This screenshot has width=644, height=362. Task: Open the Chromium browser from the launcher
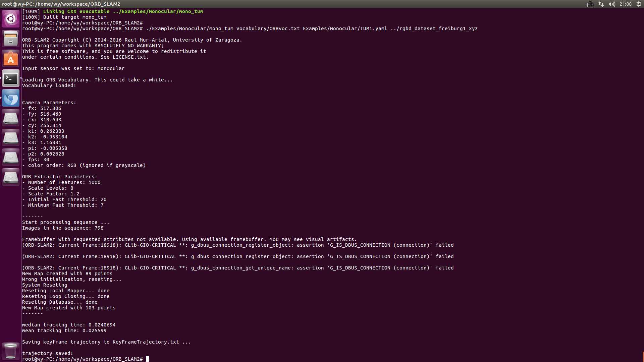coord(11,98)
